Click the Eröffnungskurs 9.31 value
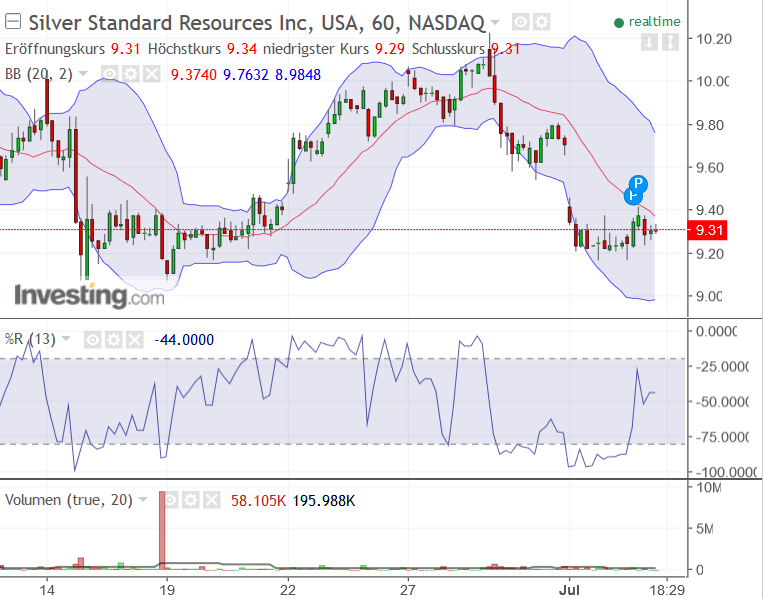Viewport: 763px width, 599px height. click(126, 49)
